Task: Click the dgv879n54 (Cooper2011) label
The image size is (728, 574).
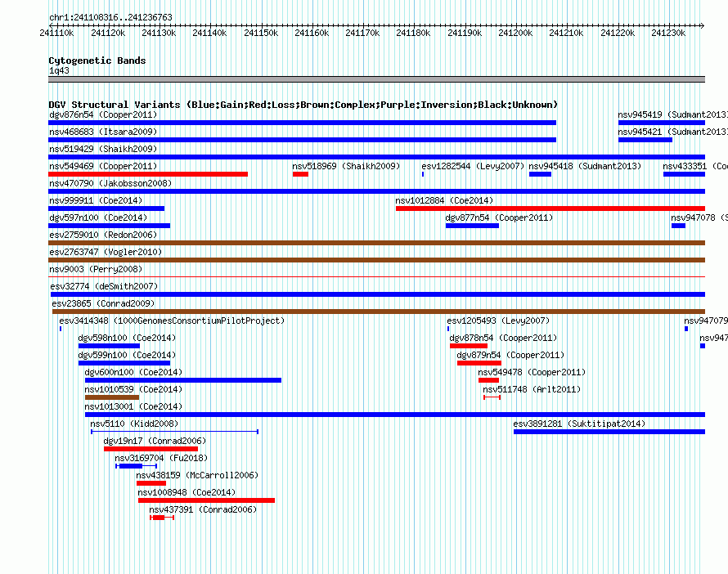Action: (x=510, y=355)
